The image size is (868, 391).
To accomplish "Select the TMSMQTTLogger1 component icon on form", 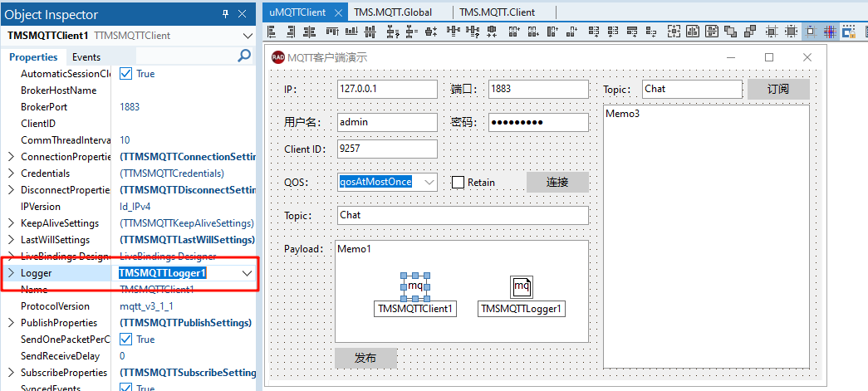I will click(x=522, y=286).
